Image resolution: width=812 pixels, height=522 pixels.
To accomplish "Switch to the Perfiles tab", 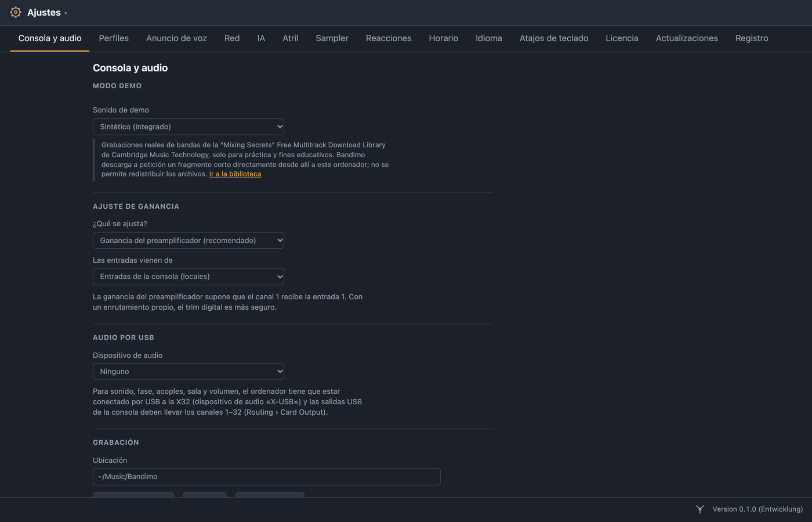I will click(x=114, y=38).
